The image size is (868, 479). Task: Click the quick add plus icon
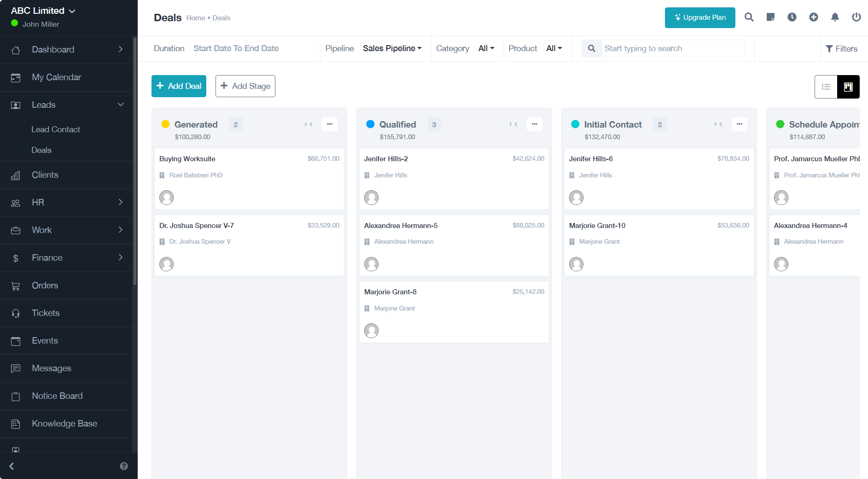pos(814,18)
